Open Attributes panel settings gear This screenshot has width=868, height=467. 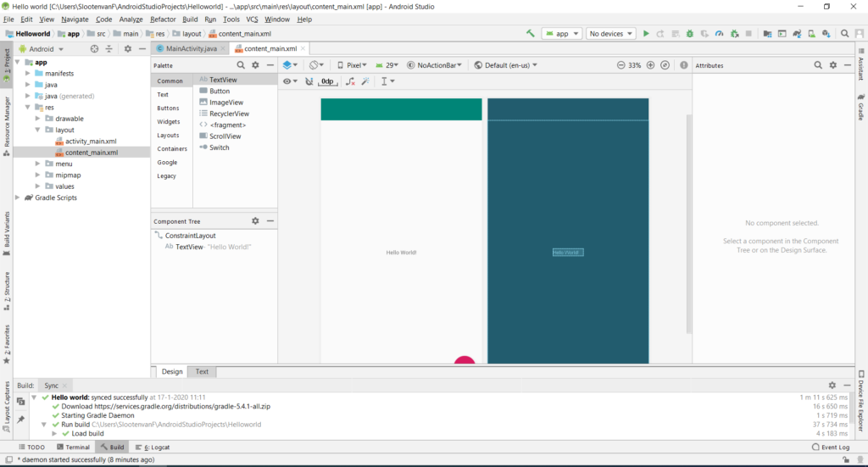click(x=833, y=65)
